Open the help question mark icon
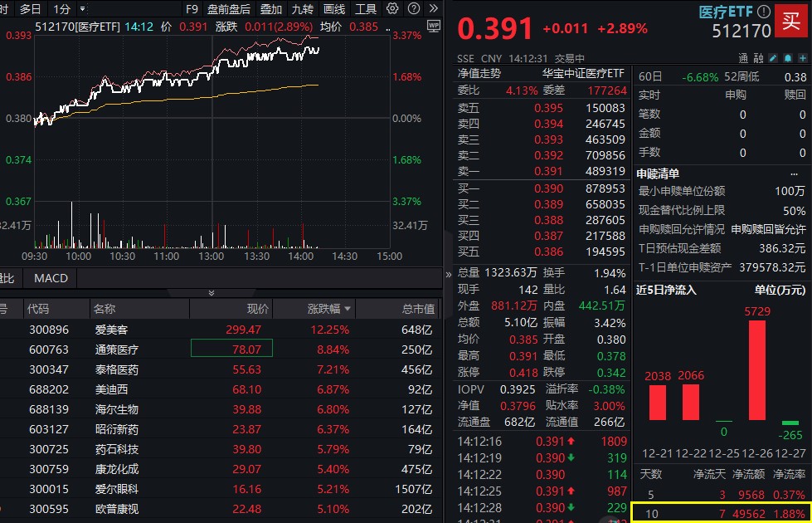 414,8
